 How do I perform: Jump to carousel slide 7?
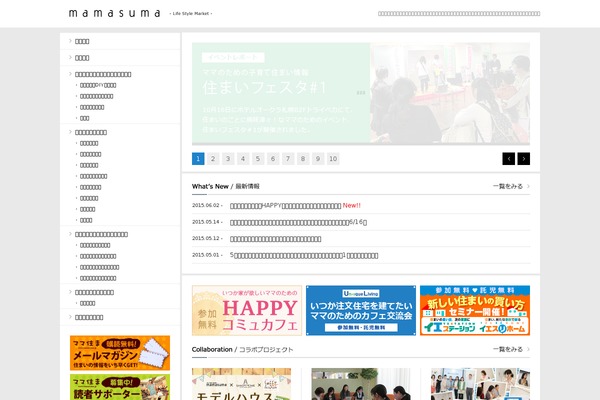pos(288,158)
